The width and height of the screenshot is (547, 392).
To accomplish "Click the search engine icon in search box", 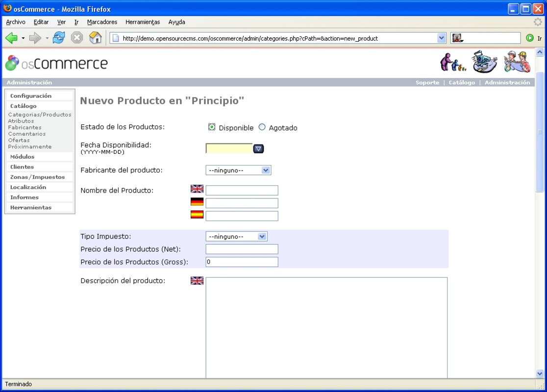I will pyautogui.click(x=457, y=38).
